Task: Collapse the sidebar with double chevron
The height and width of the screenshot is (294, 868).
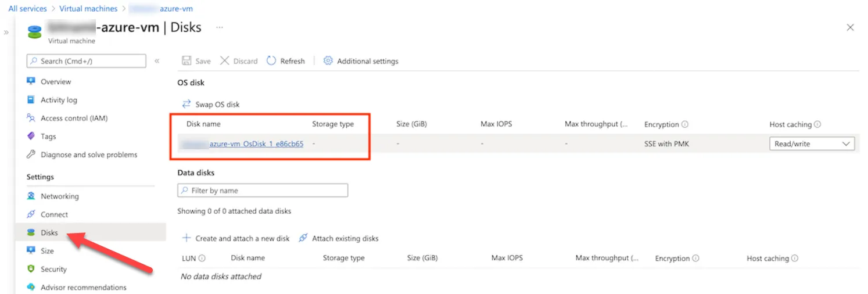Action: tap(157, 61)
